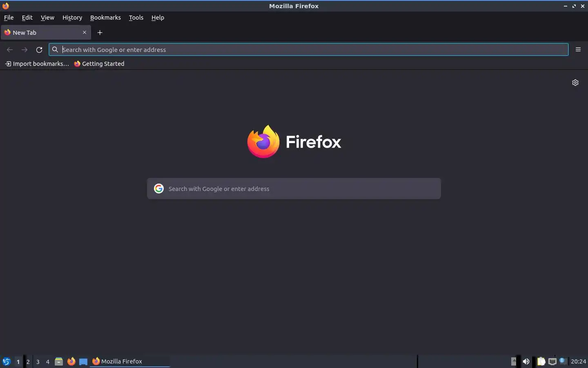Click the 20:24 taskbar clock

578,361
